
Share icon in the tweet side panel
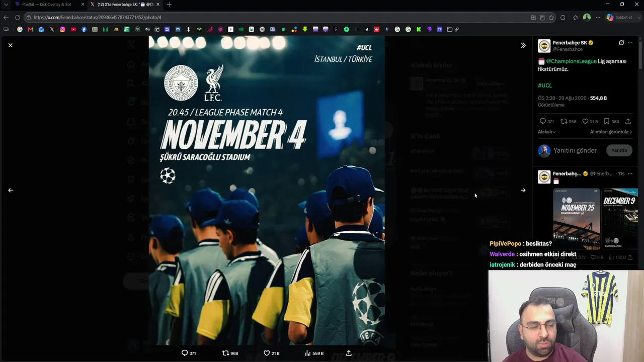628,121
